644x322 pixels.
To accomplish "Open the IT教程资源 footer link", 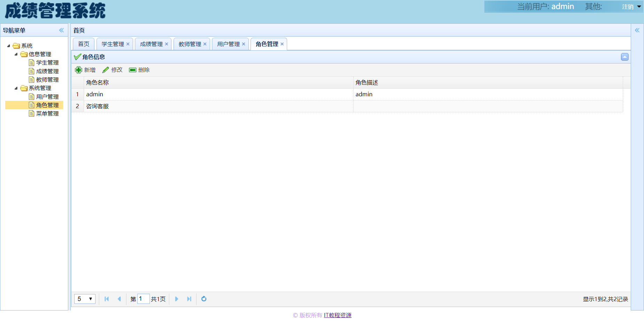I will [x=337, y=315].
